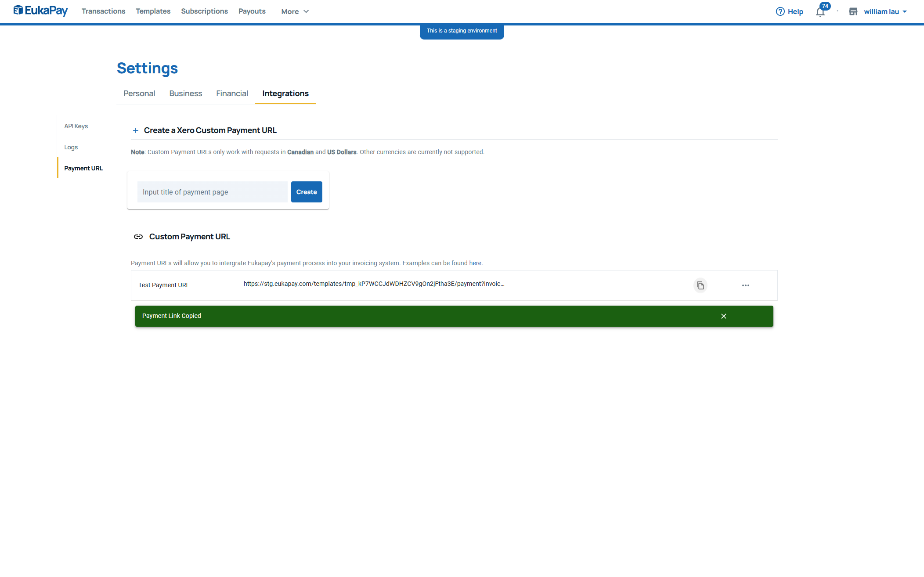Open the 'here' examples link

475,263
